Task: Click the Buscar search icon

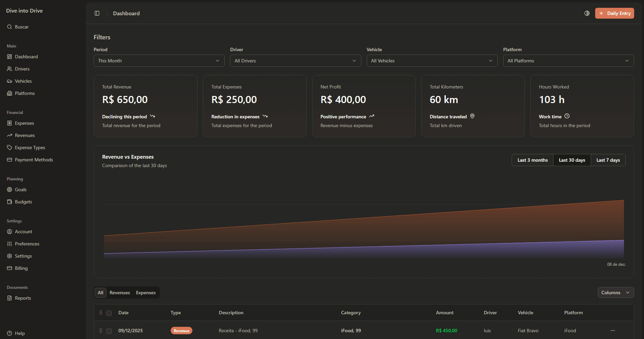Action: 10,27
